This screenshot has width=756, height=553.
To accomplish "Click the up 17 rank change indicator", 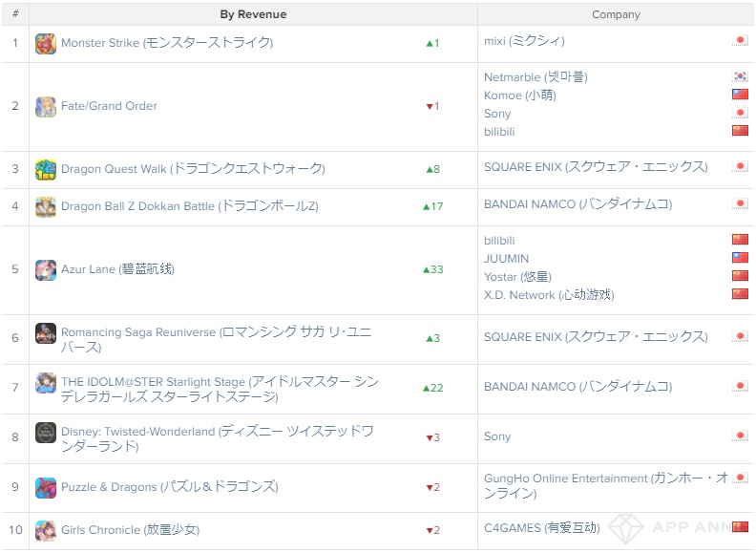I will click(x=432, y=206).
